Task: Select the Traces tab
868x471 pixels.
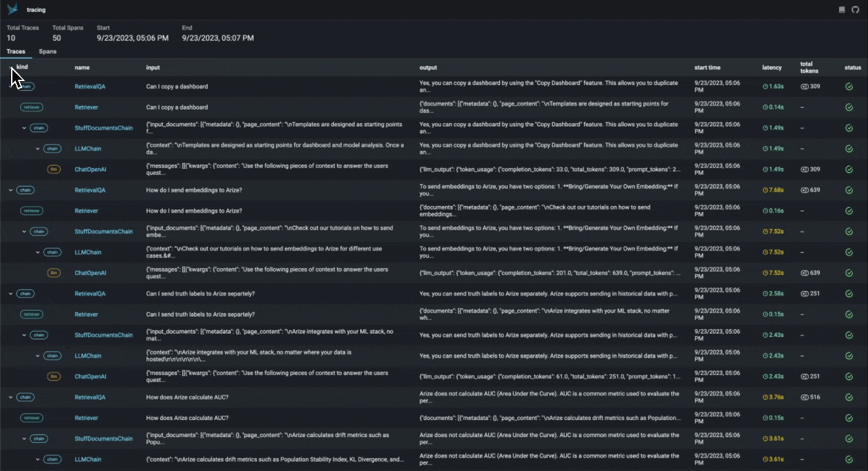Action: pos(16,52)
